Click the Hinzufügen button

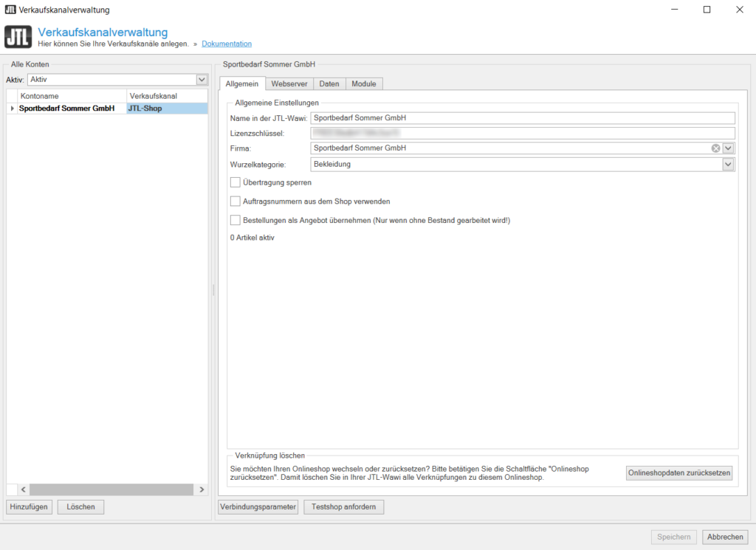point(30,507)
